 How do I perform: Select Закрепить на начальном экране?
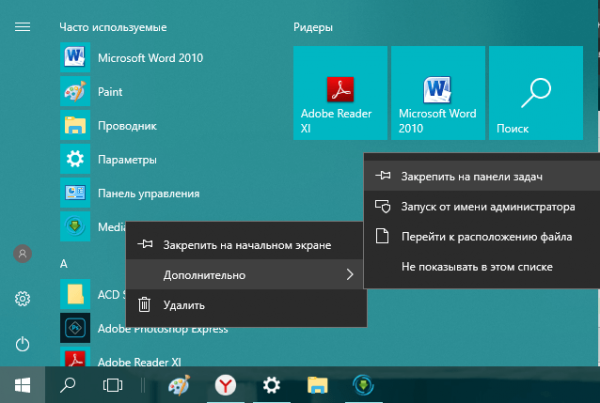click(246, 245)
